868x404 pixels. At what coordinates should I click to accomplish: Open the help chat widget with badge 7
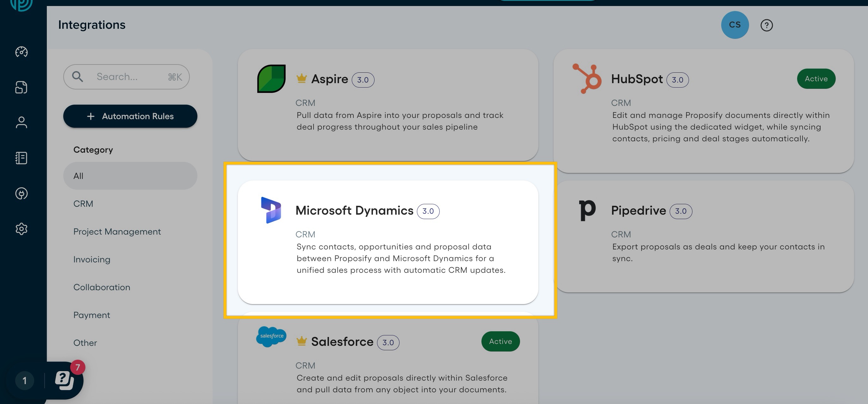(x=65, y=380)
